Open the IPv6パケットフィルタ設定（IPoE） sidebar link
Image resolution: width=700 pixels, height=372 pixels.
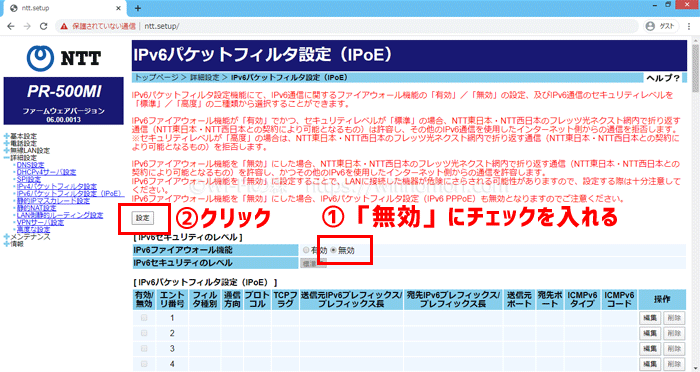click(70, 193)
